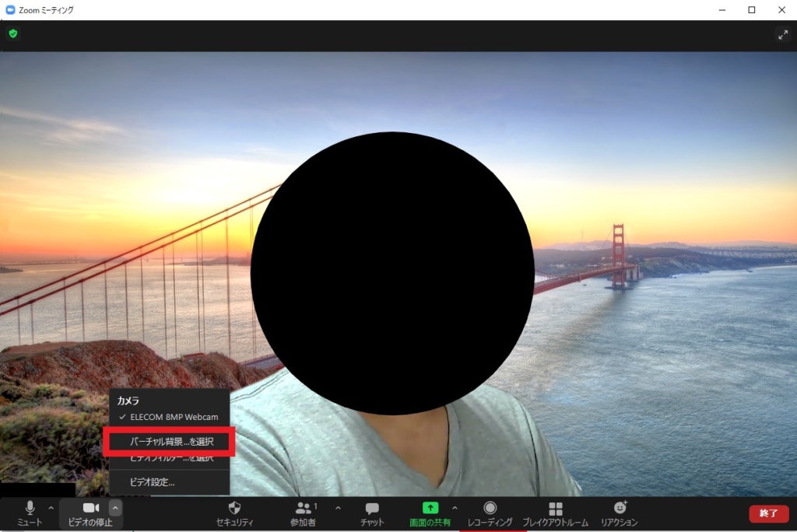The image size is (797, 532).
Task: Open the チャット chat bubble icon
Action: (372, 513)
